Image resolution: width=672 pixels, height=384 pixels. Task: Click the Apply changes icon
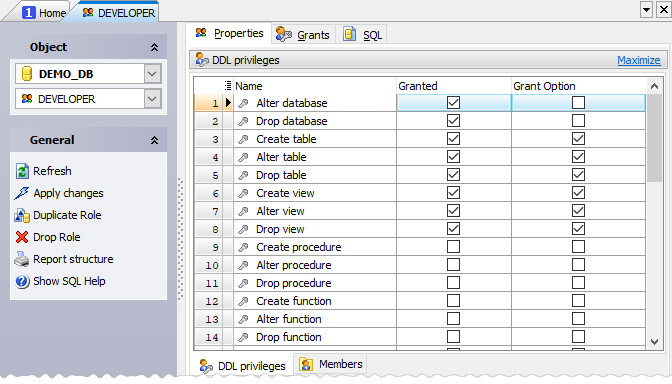click(x=21, y=193)
